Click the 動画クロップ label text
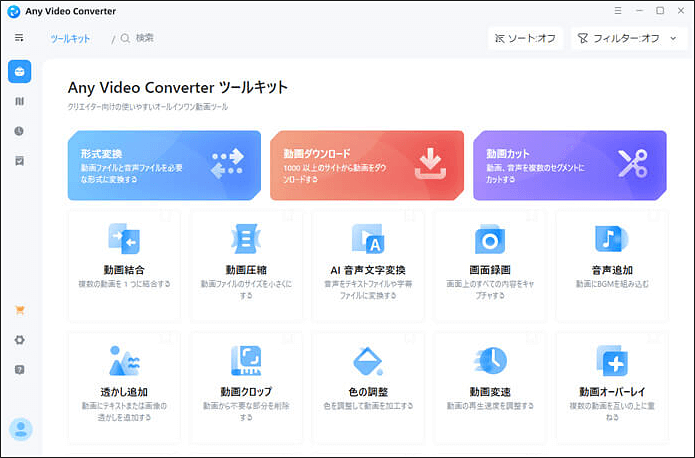Viewport: 695px width, 458px height. click(246, 391)
